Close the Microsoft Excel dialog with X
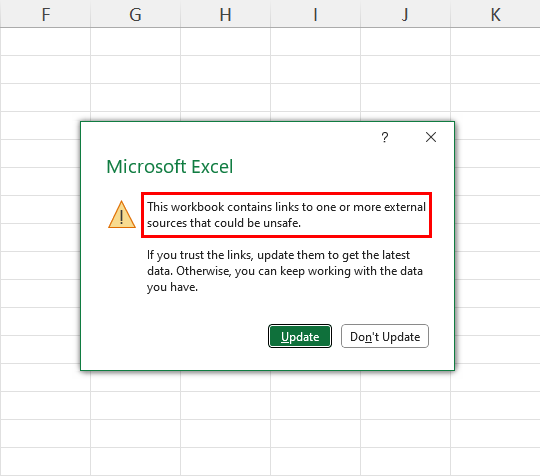This screenshot has width=540, height=476. [431, 137]
